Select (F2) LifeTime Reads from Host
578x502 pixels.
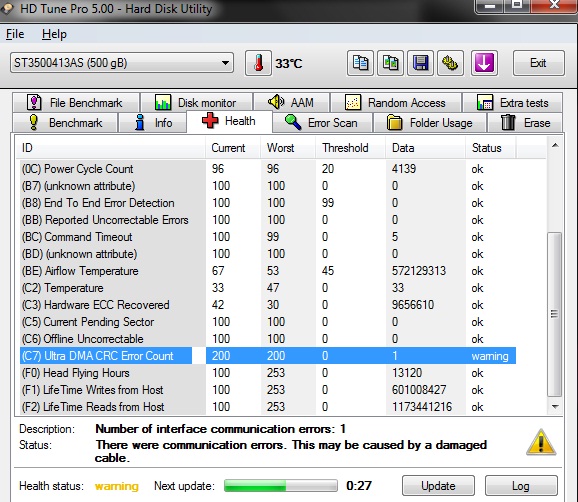pos(268,407)
